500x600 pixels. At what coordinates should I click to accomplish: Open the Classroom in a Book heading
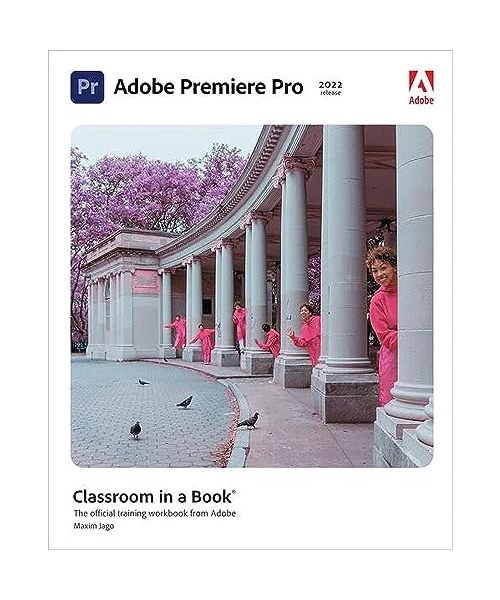click(x=152, y=497)
